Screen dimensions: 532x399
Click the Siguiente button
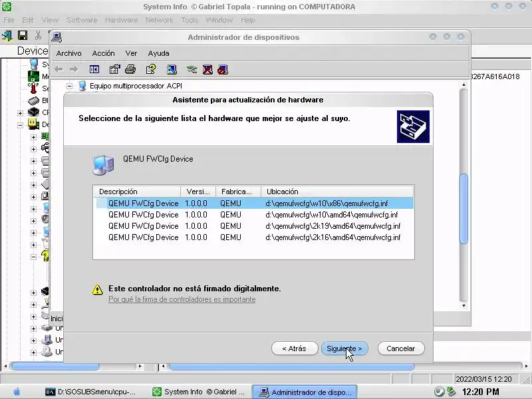click(344, 348)
